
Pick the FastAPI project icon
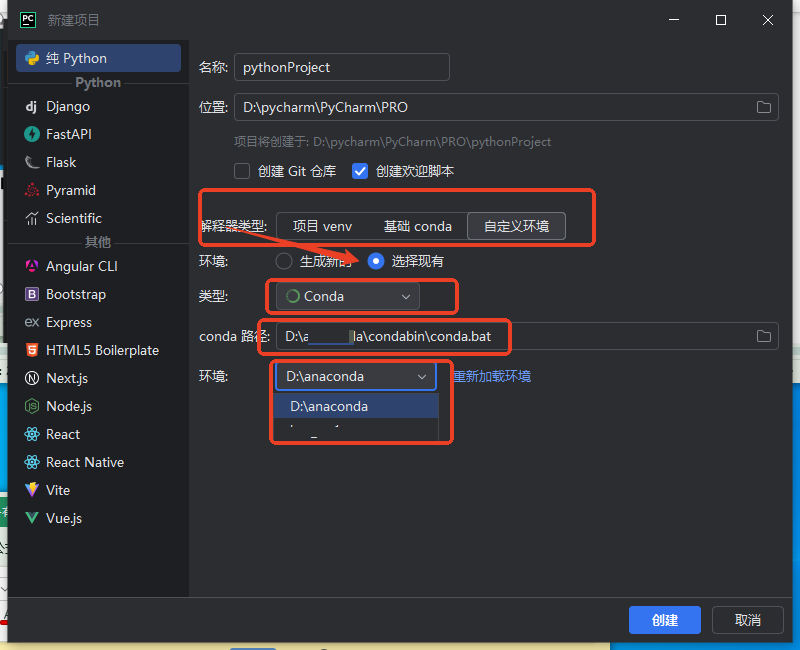32,134
